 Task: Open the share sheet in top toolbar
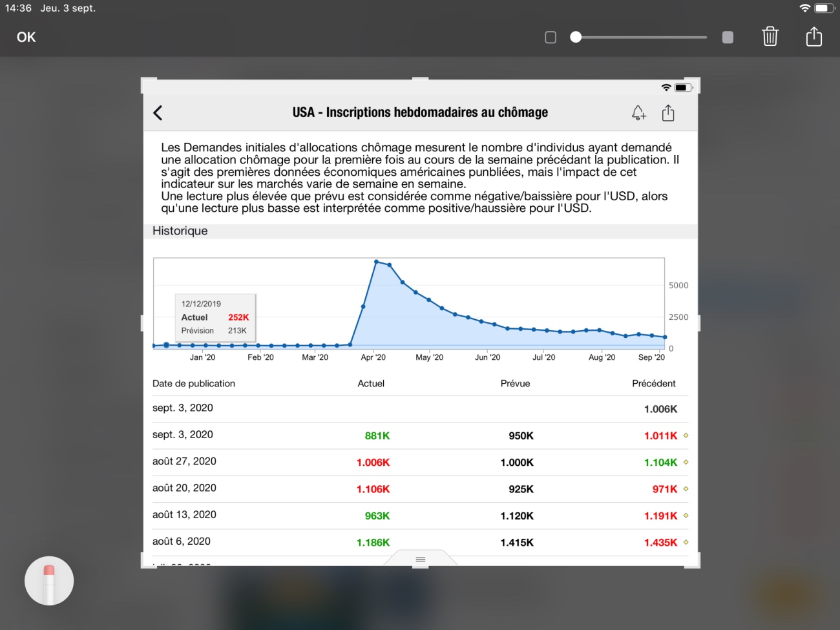(x=814, y=37)
